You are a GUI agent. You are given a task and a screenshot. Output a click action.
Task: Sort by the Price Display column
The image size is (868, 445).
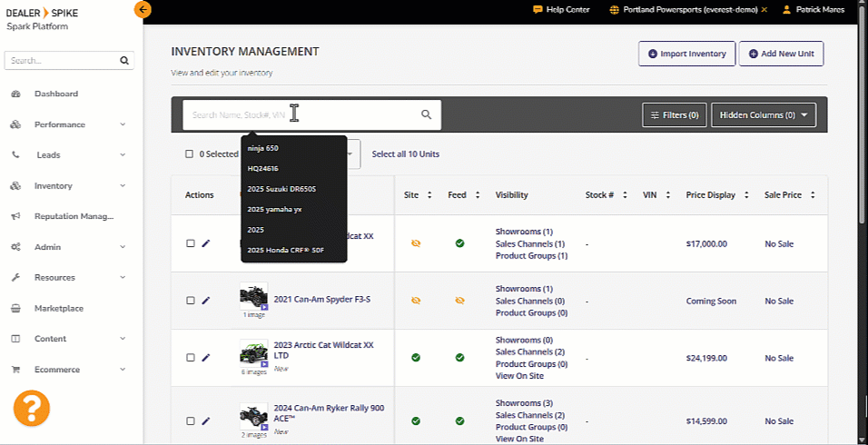pos(747,195)
